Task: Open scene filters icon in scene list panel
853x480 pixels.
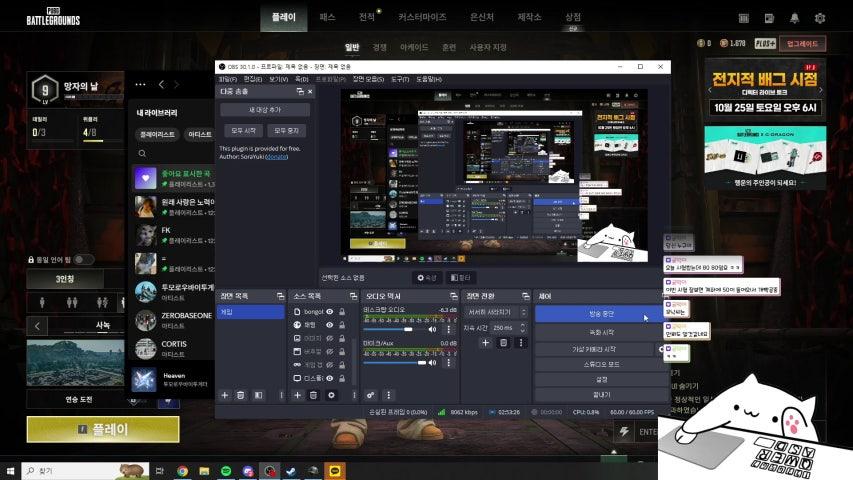Action: tap(258, 395)
